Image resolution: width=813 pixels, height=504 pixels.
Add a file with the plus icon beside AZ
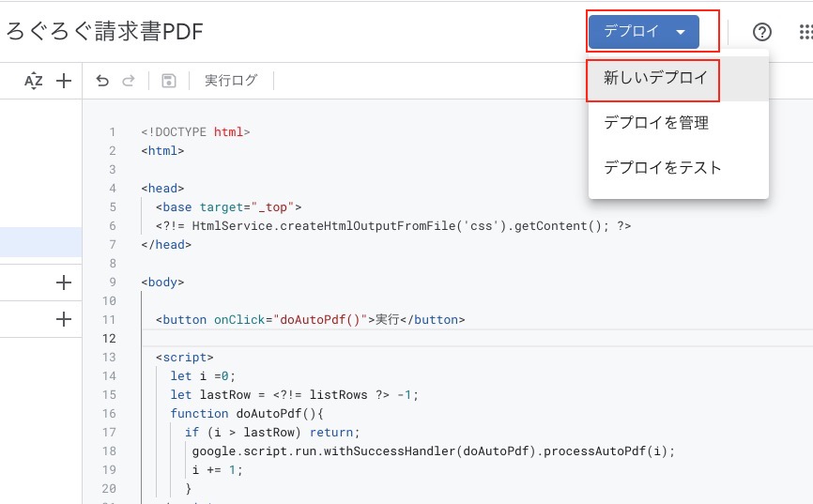(x=64, y=81)
